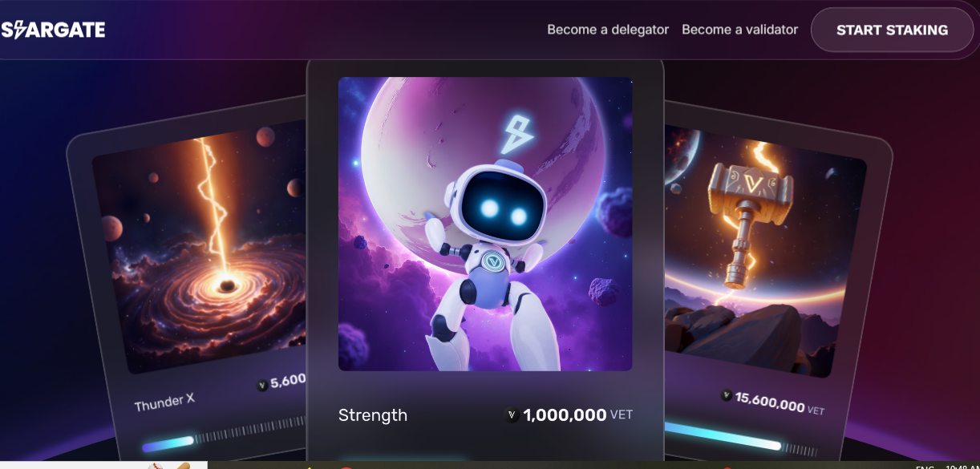
Task: Click the V emblem on the robot's chest
Action: (491, 262)
